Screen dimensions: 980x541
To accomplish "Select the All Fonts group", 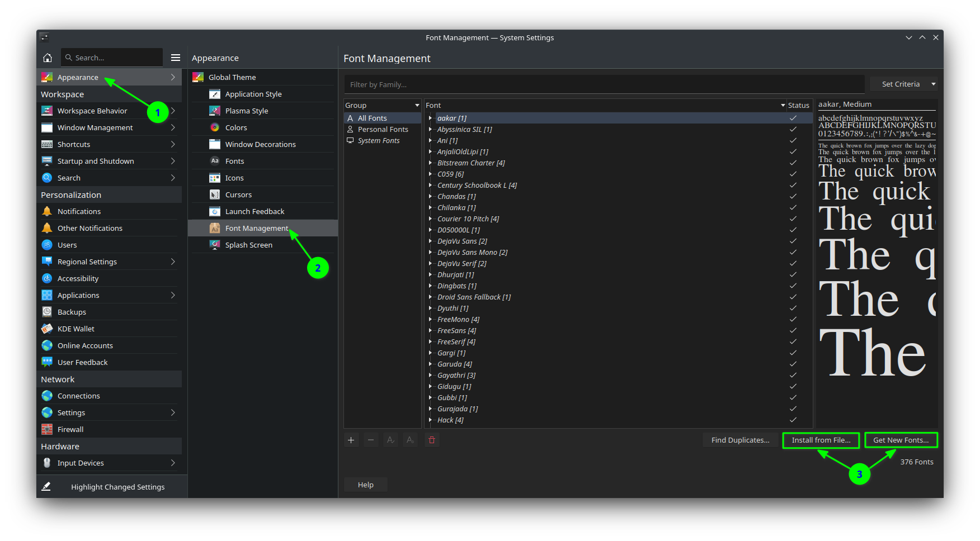I will [383, 118].
